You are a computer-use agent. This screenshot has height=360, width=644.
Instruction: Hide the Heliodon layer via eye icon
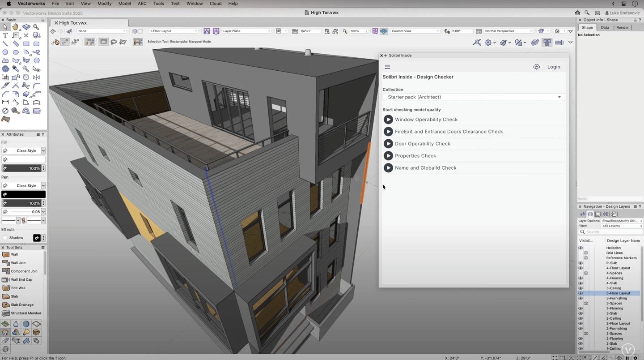[580, 248]
